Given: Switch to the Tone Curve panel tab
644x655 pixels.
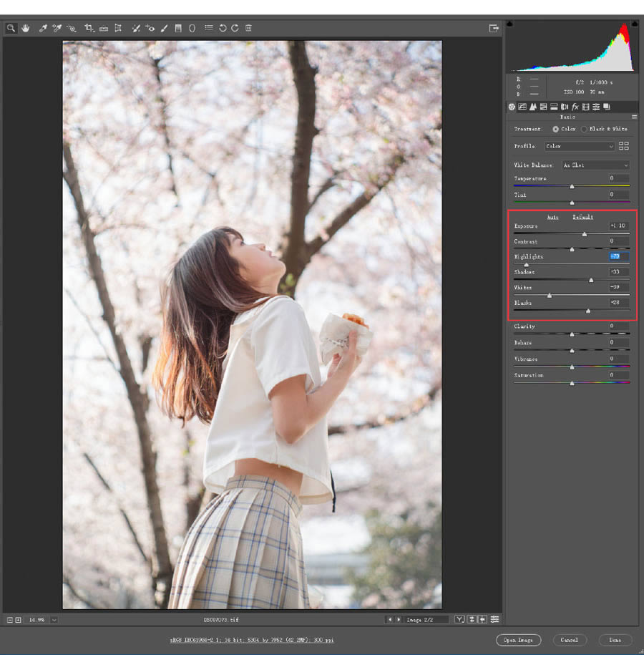Looking at the screenshot, I should click(522, 107).
